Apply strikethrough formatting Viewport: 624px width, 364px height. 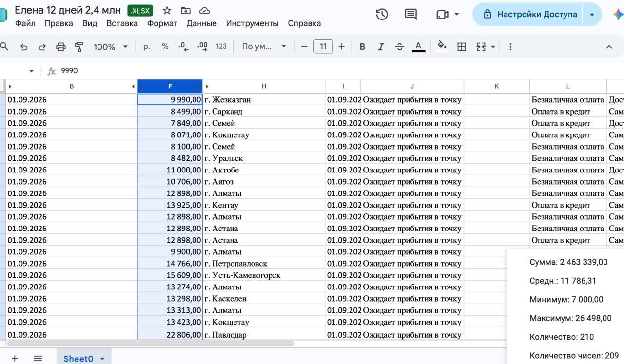tap(399, 47)
